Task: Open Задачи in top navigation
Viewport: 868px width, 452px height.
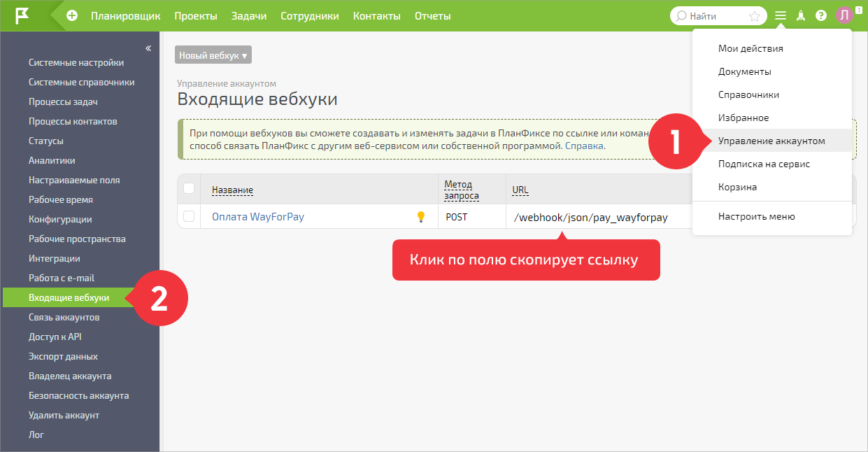Action: point(249,15)
